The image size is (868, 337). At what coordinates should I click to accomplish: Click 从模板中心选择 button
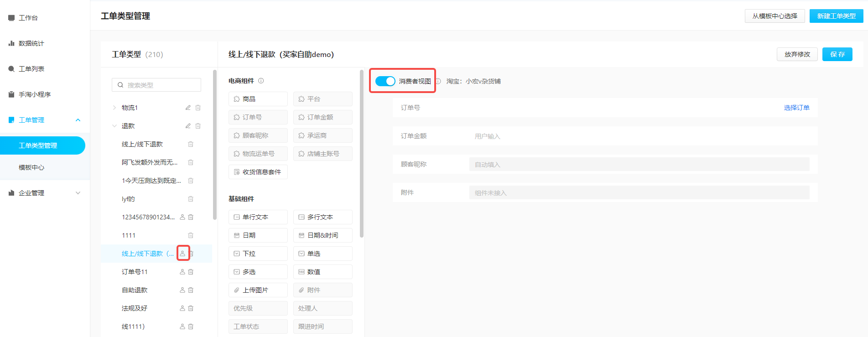tap(775, 16)
